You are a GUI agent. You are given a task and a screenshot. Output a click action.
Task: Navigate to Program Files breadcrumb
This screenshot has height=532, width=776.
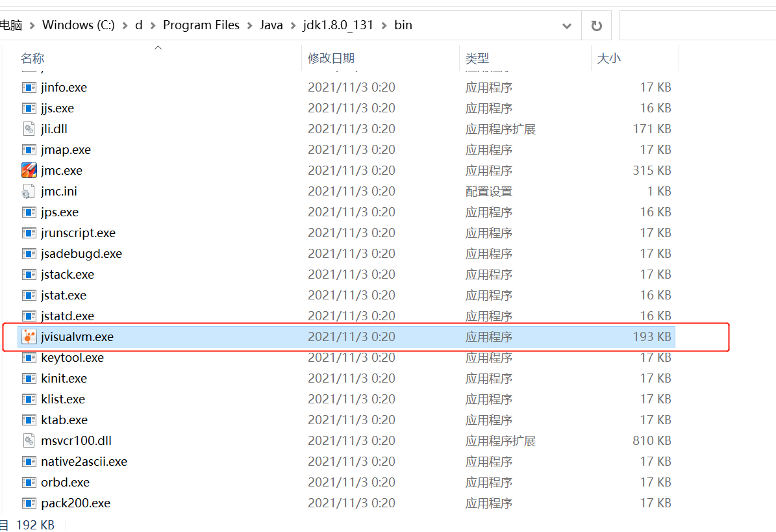click(x=201, y=25)
